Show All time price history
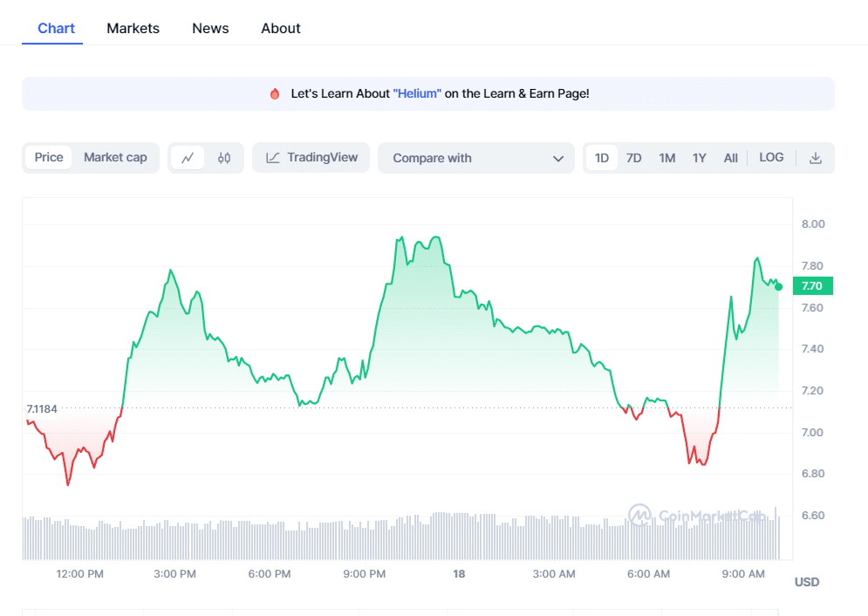868x616 pixels. (730, 158)
